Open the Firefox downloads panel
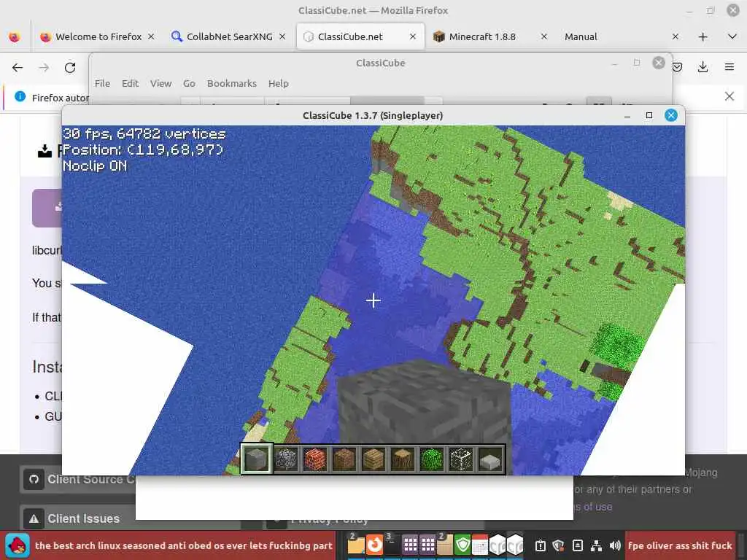Image resolution: width=747 pixels, height=560 pixels. (703, 67)
